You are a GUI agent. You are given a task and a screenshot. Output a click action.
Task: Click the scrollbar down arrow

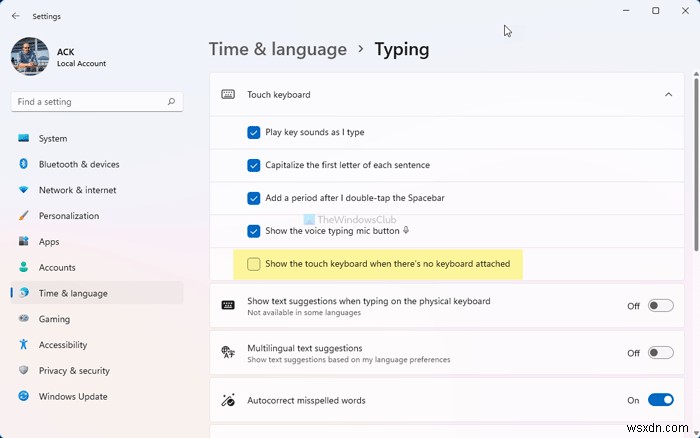click(x=696, y=433)
